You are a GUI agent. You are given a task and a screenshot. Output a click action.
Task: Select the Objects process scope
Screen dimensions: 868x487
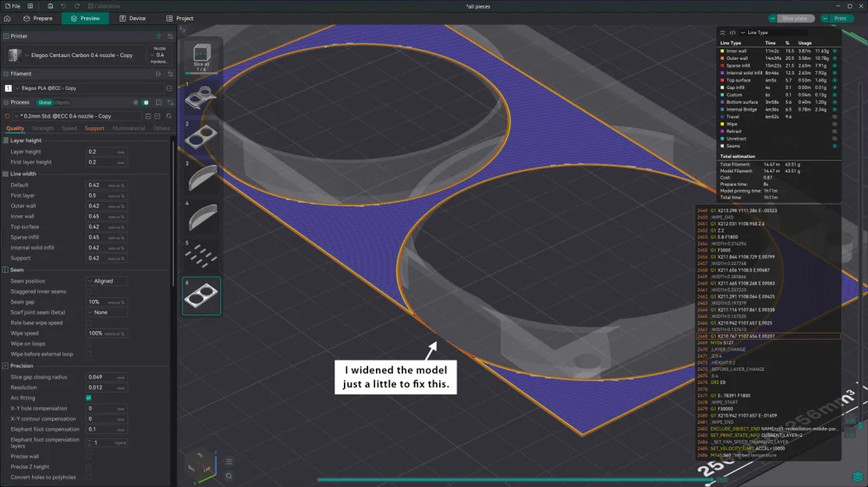[x=62, y=102]
